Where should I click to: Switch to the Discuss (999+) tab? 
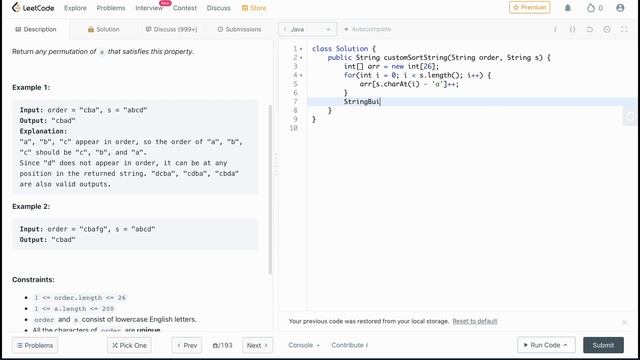171,29
